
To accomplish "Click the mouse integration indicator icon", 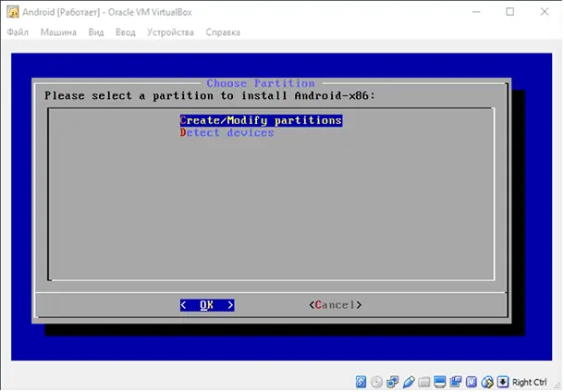I will [488, 382].
